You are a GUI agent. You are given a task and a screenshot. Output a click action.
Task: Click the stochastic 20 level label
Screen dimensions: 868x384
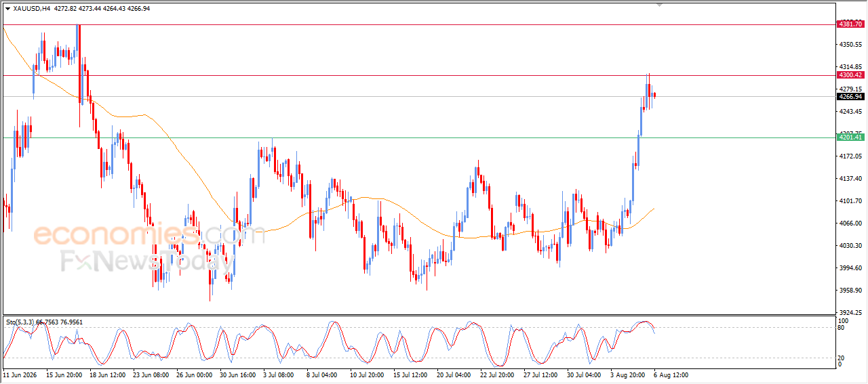pos(842,358)
